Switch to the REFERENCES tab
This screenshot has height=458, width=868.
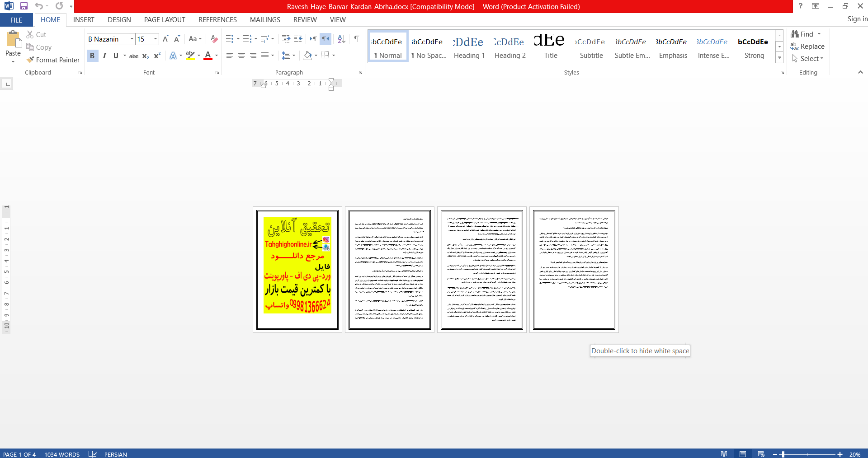click(x=217, y=20)
